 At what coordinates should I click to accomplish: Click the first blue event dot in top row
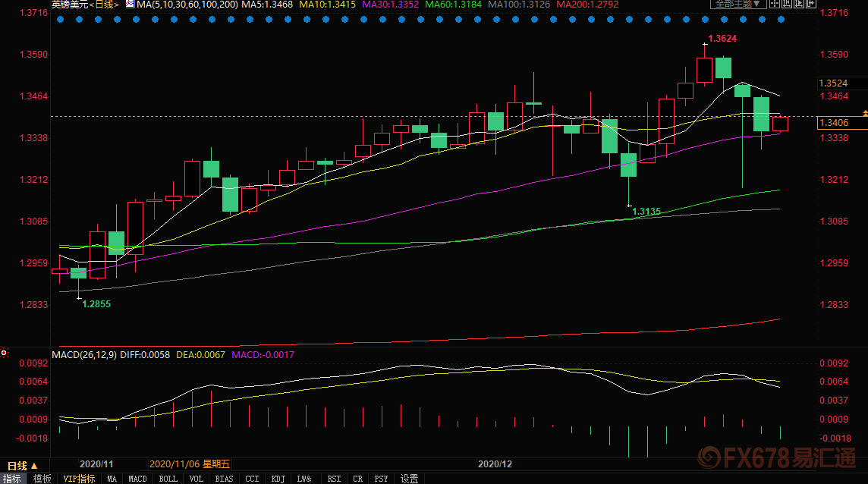click(x=61, y=20)
